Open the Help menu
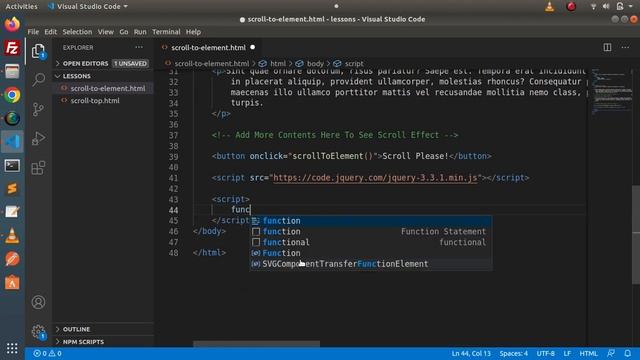 (x=193, y=32)
